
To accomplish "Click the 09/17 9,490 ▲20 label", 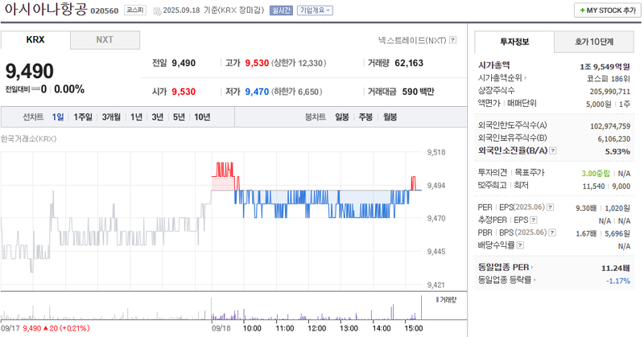I will tap(45, 328).
